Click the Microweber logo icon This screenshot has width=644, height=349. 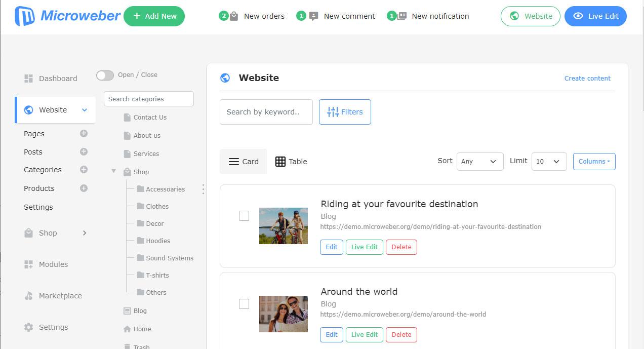(25, 16)
